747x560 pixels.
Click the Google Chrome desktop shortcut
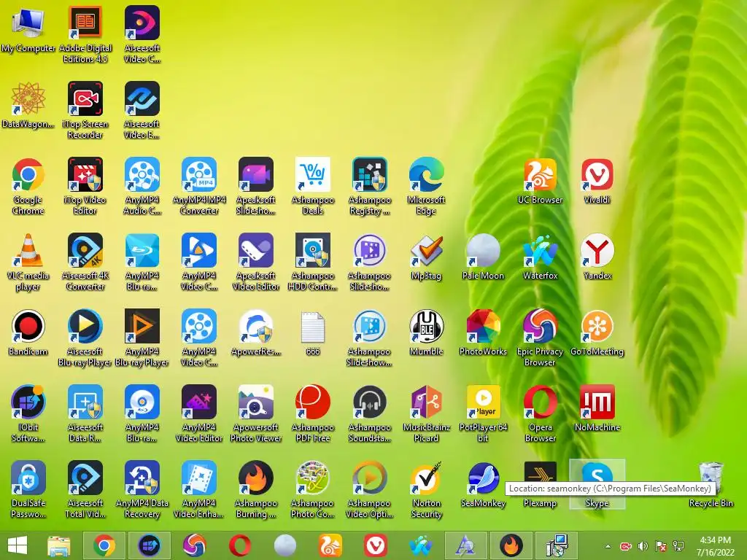point(28,186)
